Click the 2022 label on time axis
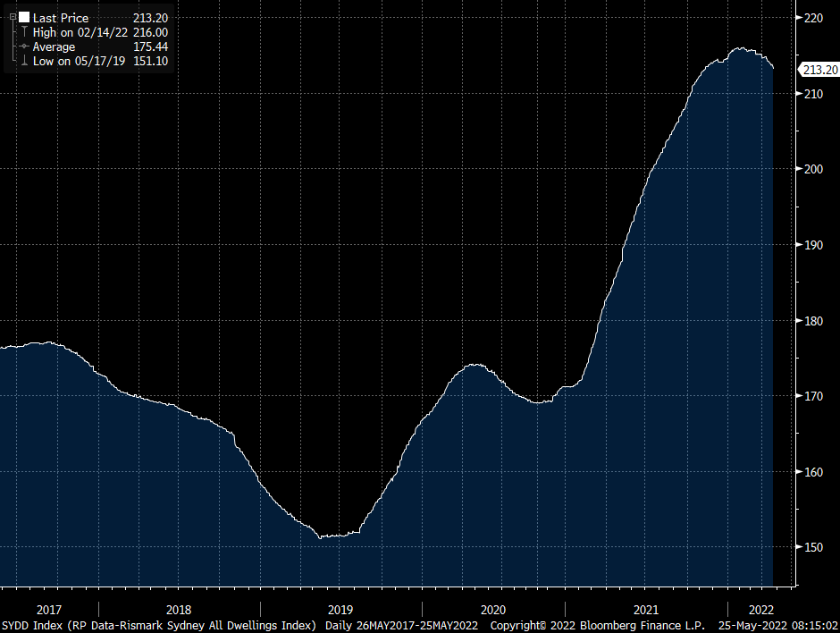840x633 pixels. 752,607
